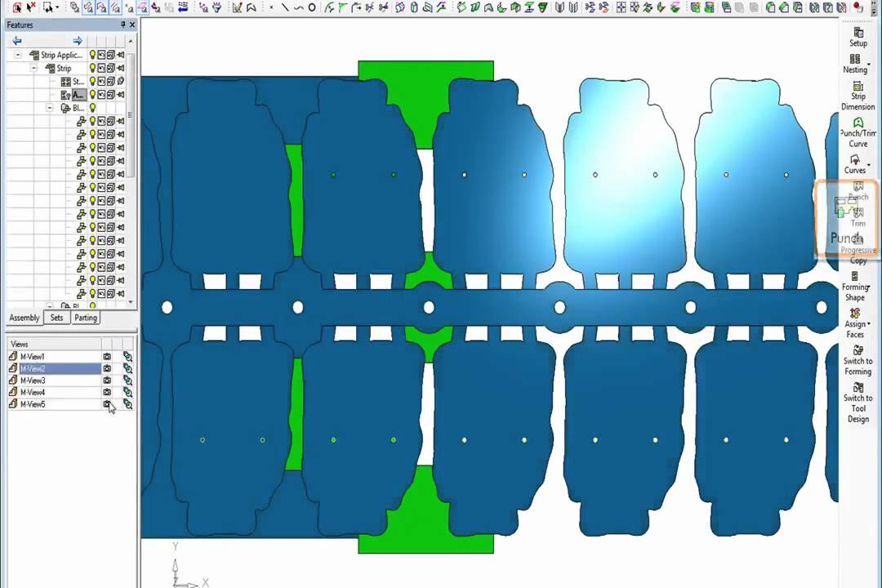Select the circle sketch tool in top toolbar
This screenshot has height=588, width=882.
coord(312,8)
